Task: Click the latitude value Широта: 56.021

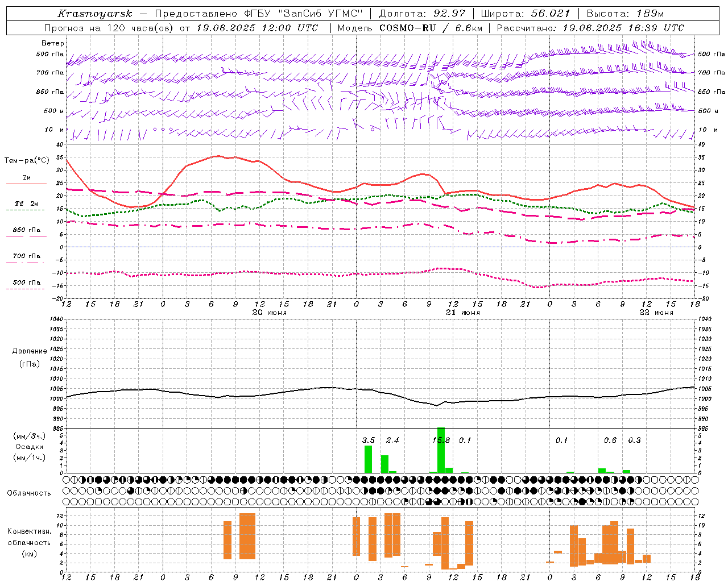Action: tap(526, 14)
